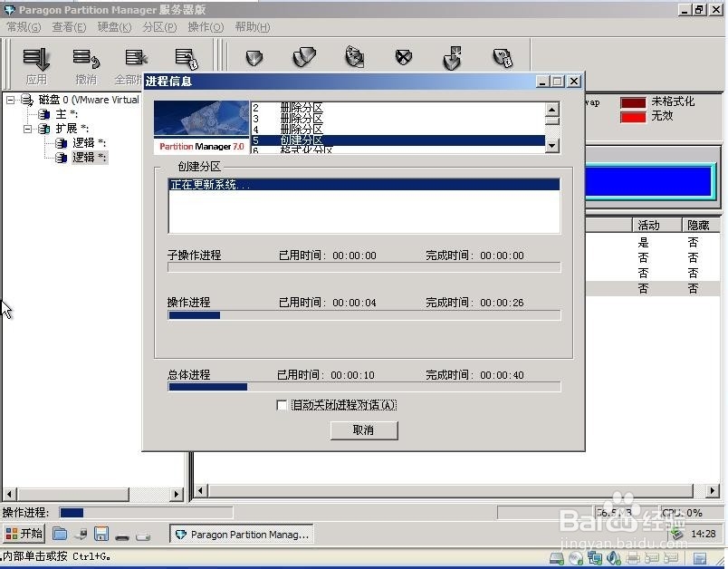Select operation 3 删除分区 in the list
This screenshot has height=569, width=728.
(x=398, y=119)
